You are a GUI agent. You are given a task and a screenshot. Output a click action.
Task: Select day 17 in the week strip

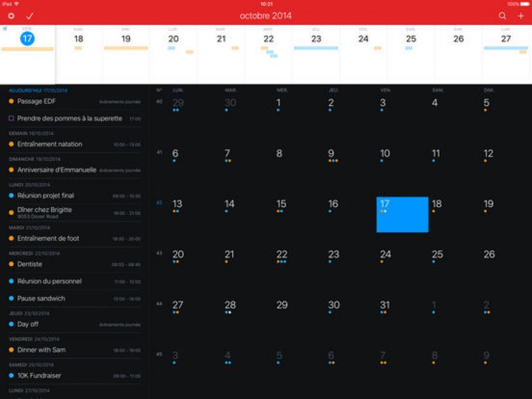27,39
